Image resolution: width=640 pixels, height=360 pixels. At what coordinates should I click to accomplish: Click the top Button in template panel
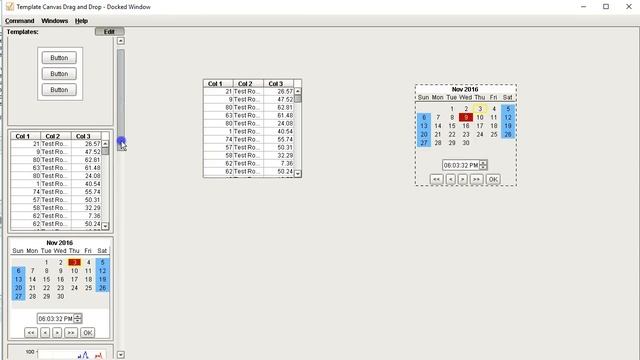pyautogui.click(x=59, y=58)
